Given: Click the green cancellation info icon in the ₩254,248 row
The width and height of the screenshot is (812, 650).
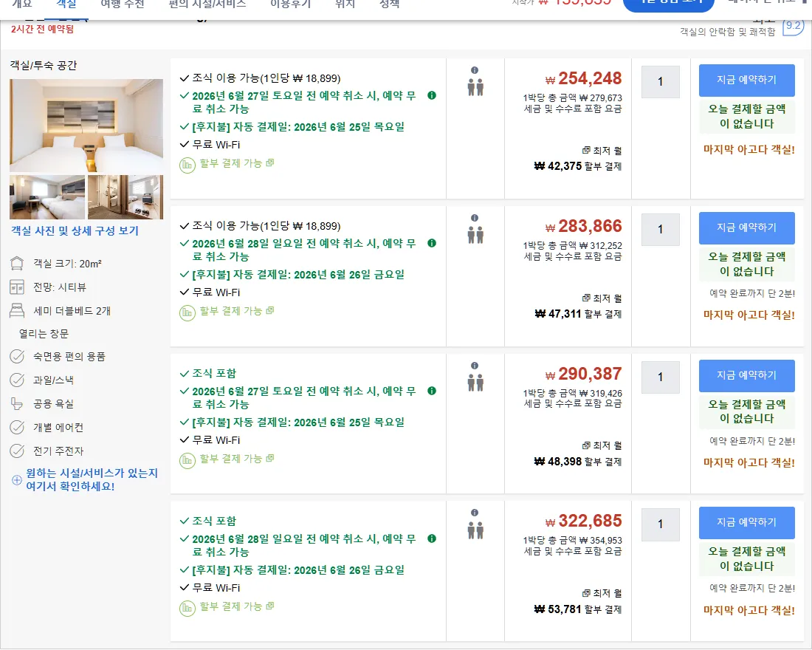Looking at the screenshot, I should 432,95.
